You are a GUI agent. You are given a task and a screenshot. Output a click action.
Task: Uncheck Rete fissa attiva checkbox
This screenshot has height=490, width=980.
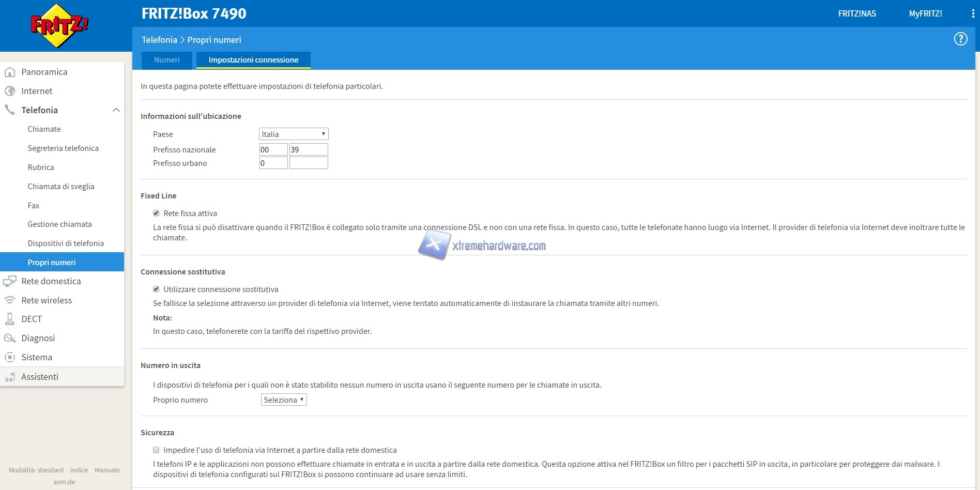tap(156, 213)
